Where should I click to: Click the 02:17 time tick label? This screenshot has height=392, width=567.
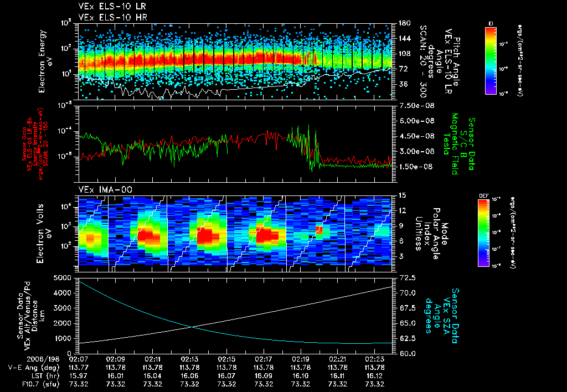coord(264,359)
